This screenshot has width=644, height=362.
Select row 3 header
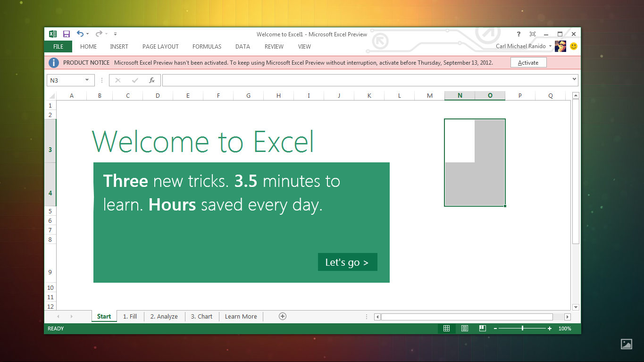click(50, 141)
